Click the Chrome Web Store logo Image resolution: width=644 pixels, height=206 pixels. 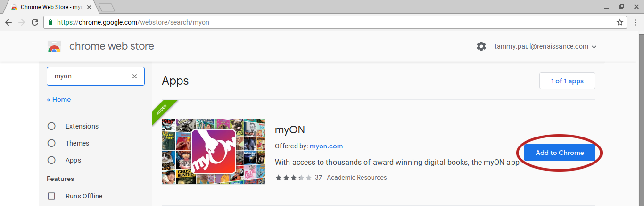click(54, 46)
